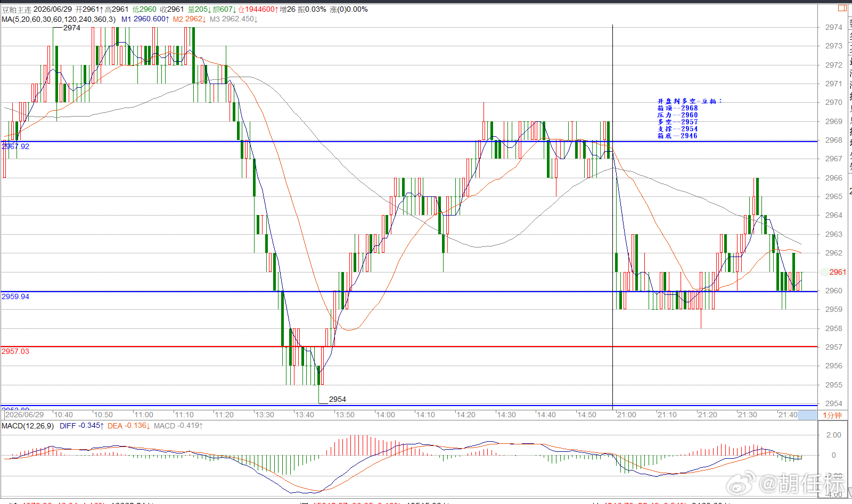Click the 14:50 time axis label
This screenshot has width=852, height=504.
pos(587,415)
